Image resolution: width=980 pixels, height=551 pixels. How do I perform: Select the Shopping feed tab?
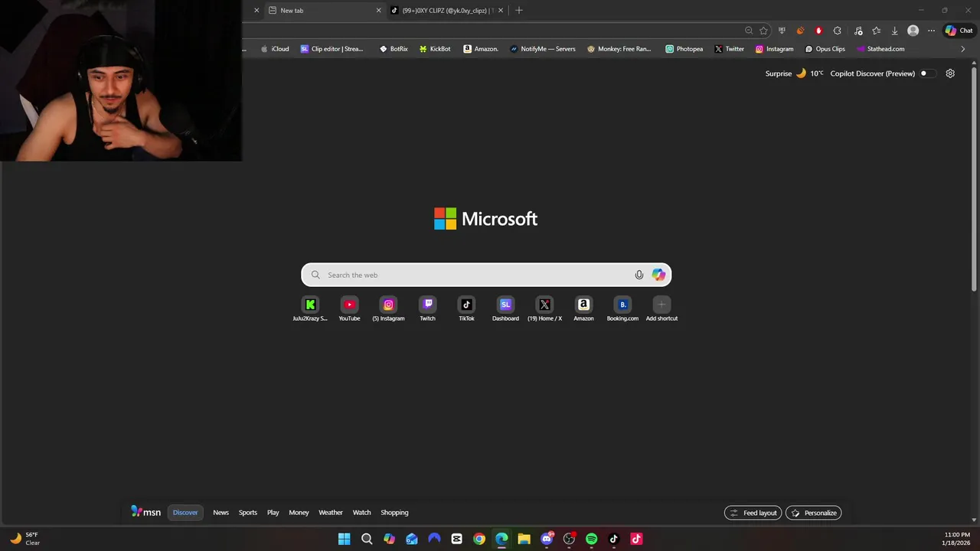coord(394,513)
